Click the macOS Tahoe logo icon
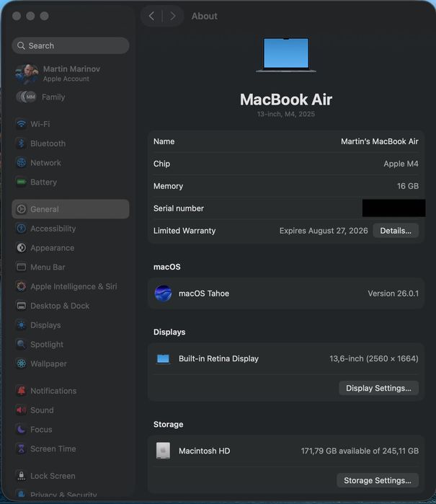This screenshot has width=436, height=504. pyautogui.click(x=163, y=293)
